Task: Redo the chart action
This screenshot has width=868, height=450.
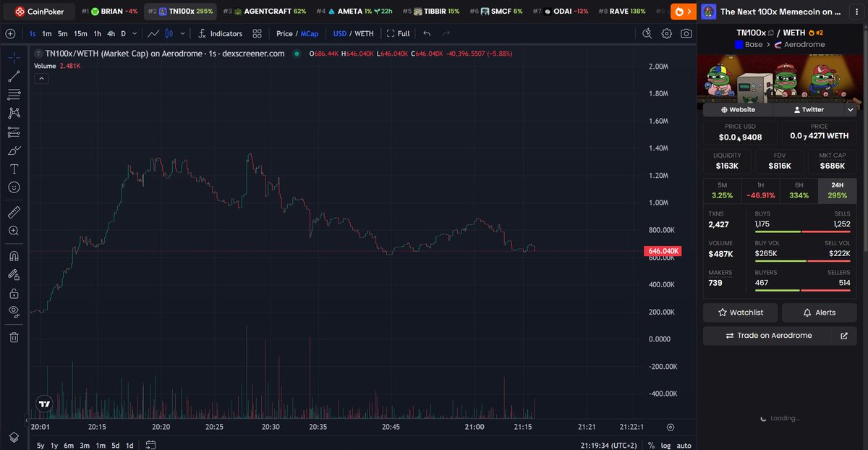Action: click(446, 33)
